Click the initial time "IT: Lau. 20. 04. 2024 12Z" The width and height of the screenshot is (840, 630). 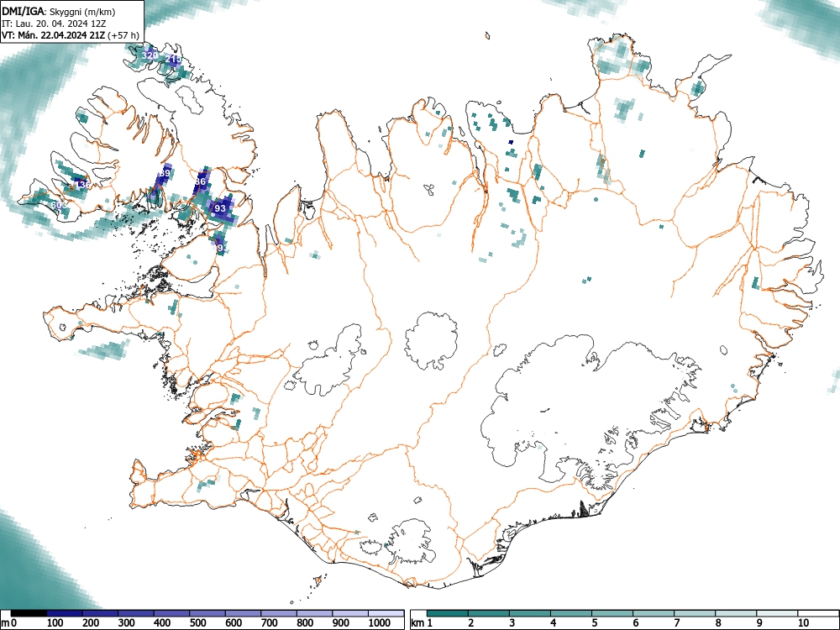tap(55, 24)
